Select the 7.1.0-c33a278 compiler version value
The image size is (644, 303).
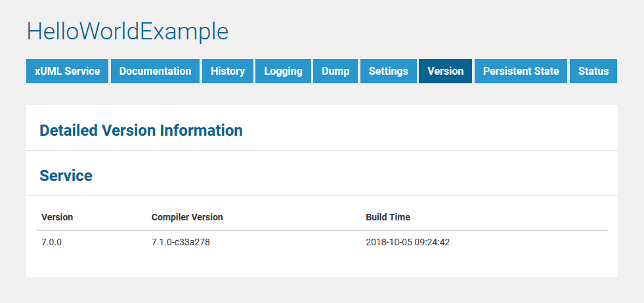point(181,242)
